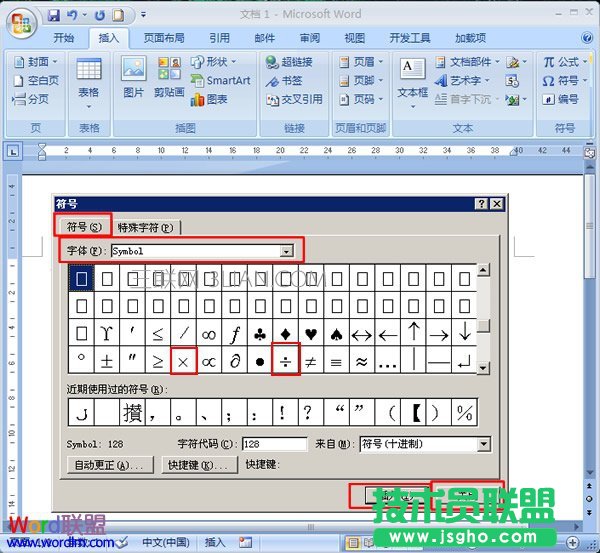
Task: Switch to 审阅 ribbon tab
Action: click(310, 38)
